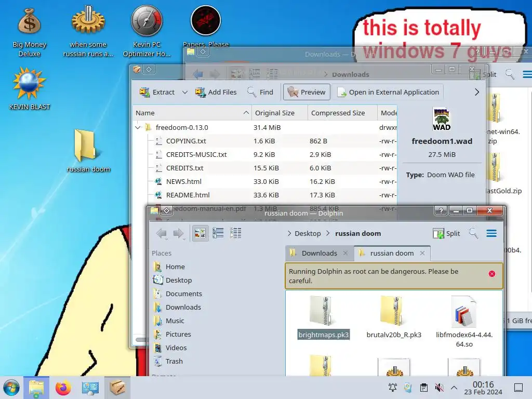Screen dimensions: 532x399
Task: Open search in russian doom Dolphin
Action: tap(473, 233)
